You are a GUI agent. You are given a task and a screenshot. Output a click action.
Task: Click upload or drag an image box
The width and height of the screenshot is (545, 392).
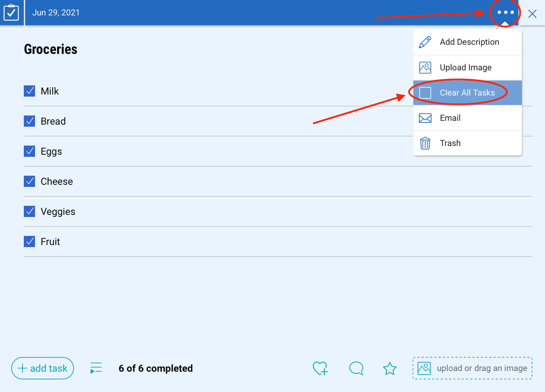tap(472, 368)
